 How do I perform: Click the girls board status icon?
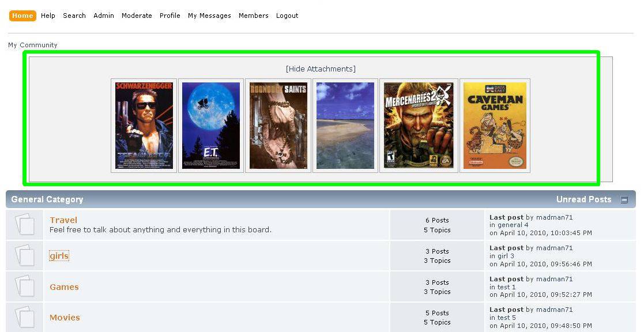point(25,255)
